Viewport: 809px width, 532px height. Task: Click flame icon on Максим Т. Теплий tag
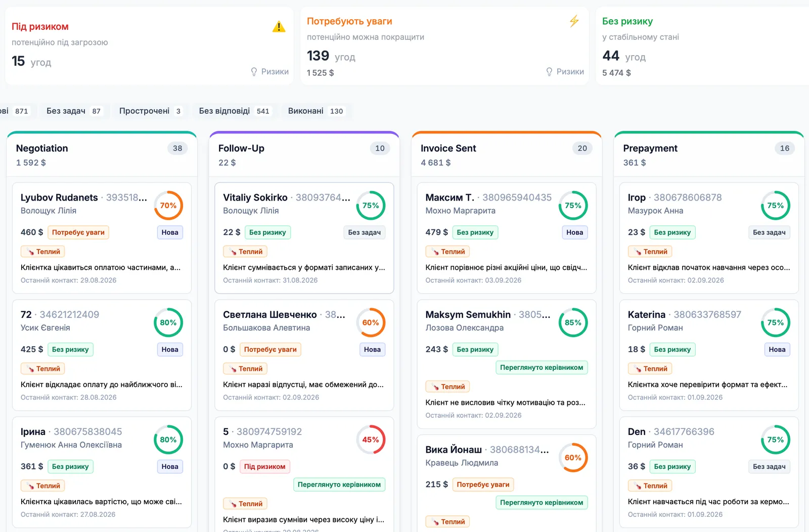[435, 252]
